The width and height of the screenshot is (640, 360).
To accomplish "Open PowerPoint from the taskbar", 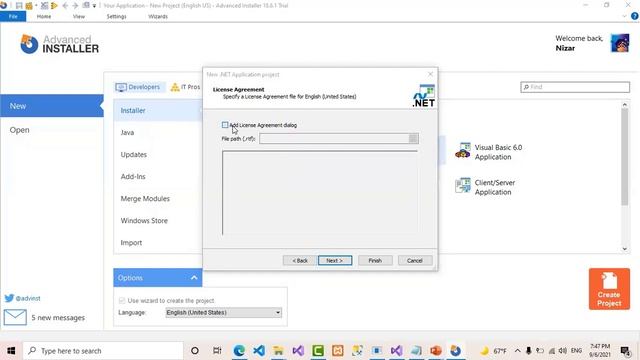I will coord(436,351).
